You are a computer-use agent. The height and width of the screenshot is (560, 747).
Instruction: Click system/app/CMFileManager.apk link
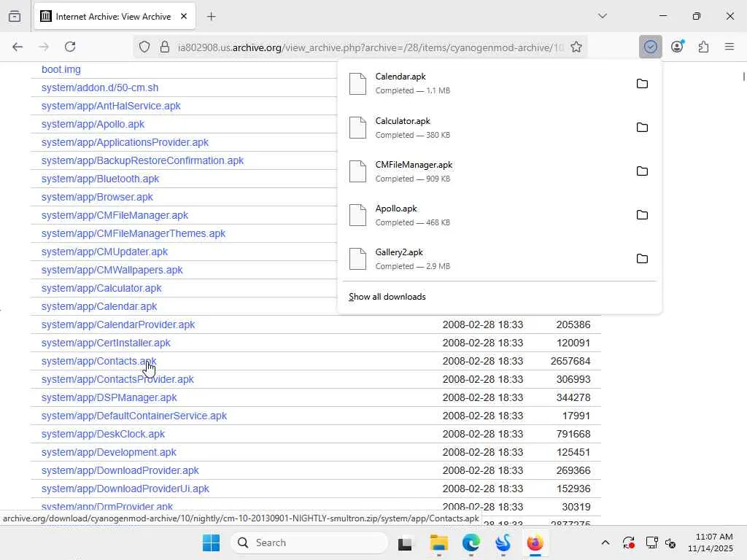click(115, 215)
